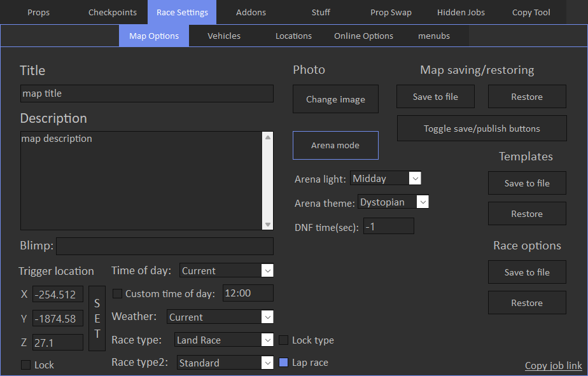Click the Blimp input field
Image resolution: width=588 pixels, height=376 pixels.
point(165,246)
